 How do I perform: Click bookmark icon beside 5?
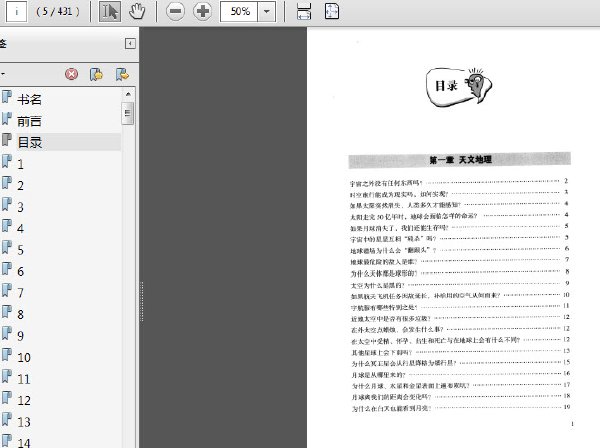coord(7,247)
